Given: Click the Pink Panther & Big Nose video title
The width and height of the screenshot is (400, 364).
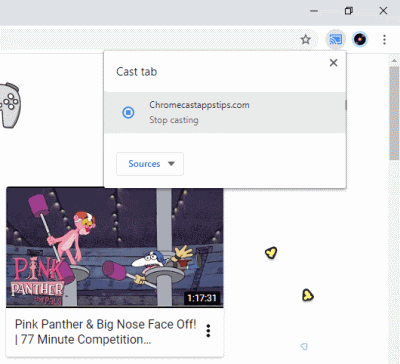Looking at the screenshot, I should click(x=106, y=332).
